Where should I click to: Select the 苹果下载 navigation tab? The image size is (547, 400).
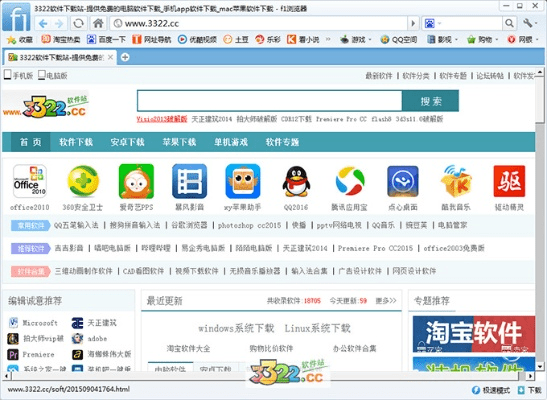pyautogui.click(x=179, y=142)
